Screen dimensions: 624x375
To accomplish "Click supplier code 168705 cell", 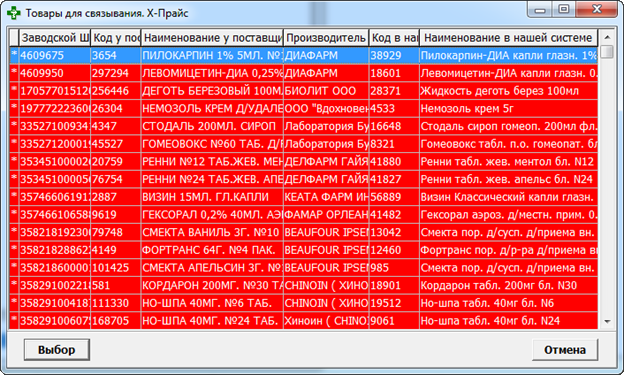I will [x=116, y=321].
